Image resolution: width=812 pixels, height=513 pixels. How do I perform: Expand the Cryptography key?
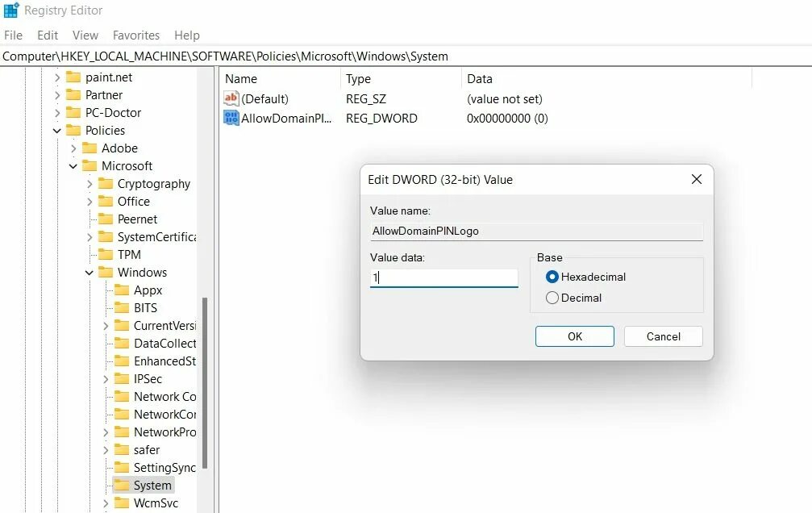coord(90,184)
